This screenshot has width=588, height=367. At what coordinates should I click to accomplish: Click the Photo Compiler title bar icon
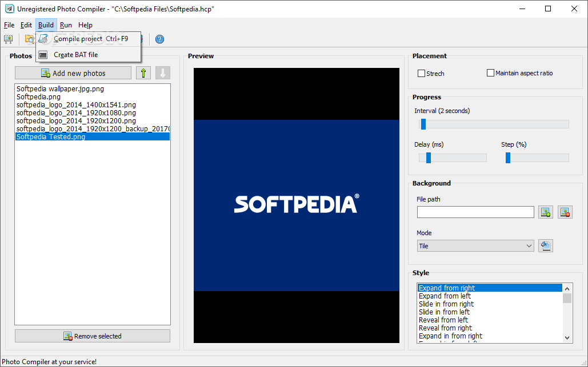(x=9, y=9)
